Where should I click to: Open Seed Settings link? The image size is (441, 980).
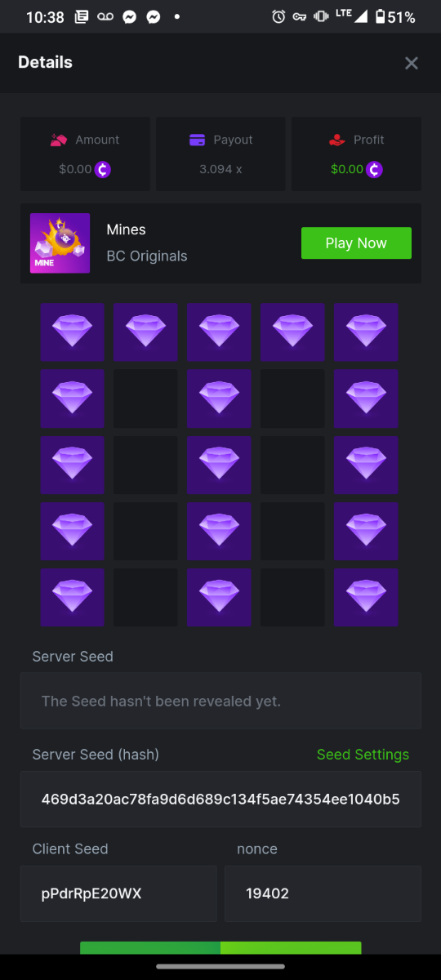(x=363, y=755)
